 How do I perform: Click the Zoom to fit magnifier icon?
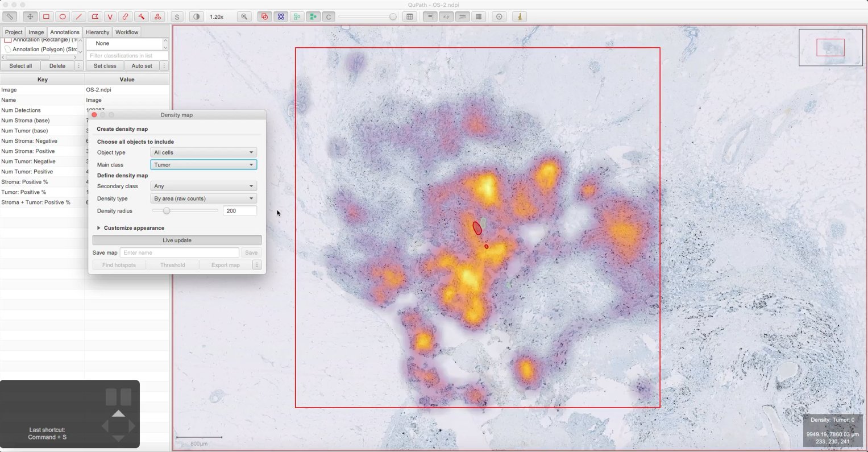coord(244,16)
